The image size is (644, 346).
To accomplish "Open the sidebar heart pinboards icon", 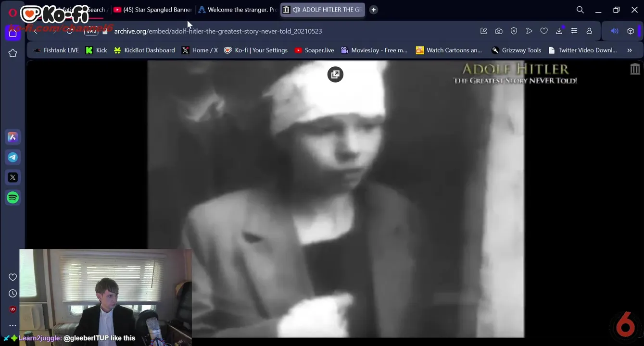I will point(13,277).
